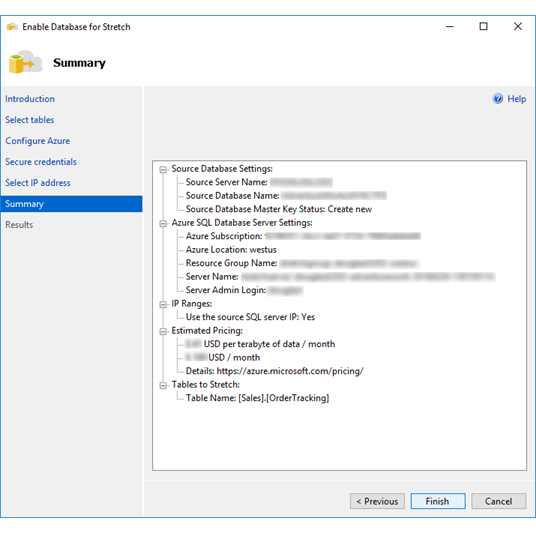Click the blue Help question mark icon
The width and height of the screenshot is (536, 533).
pos(498,98)
